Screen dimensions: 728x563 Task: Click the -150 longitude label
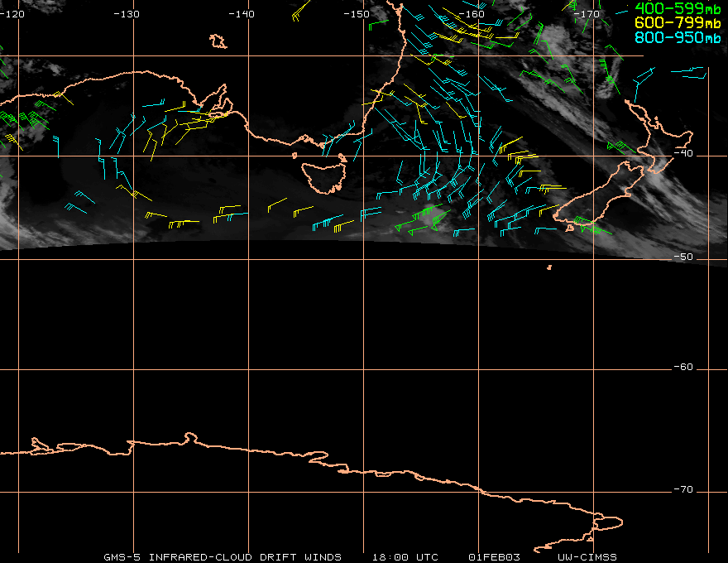tap(357, 14)
